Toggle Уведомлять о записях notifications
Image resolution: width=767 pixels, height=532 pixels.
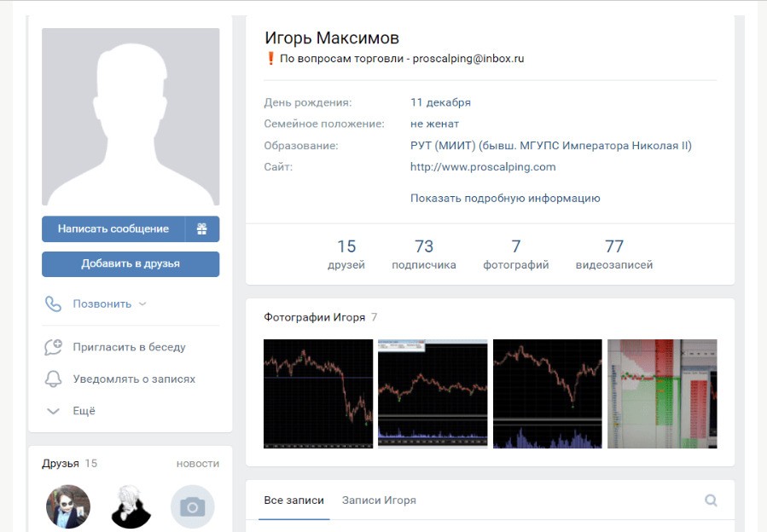coord(134,379)
